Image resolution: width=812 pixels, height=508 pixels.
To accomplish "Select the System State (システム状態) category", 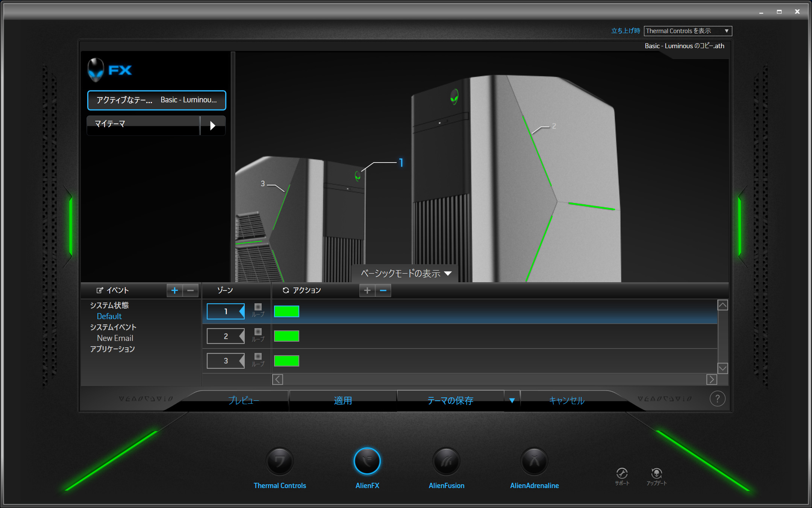I will point(109,305).
